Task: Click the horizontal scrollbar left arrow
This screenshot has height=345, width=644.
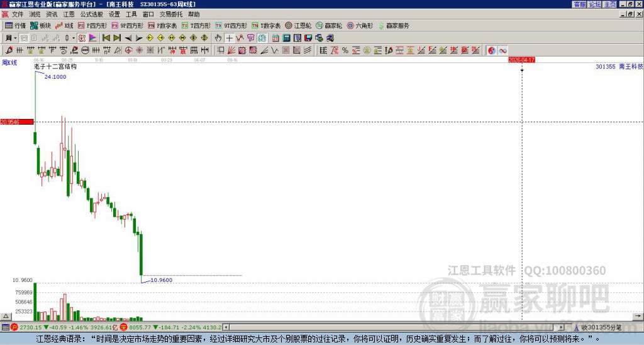Action: [226, 327]
